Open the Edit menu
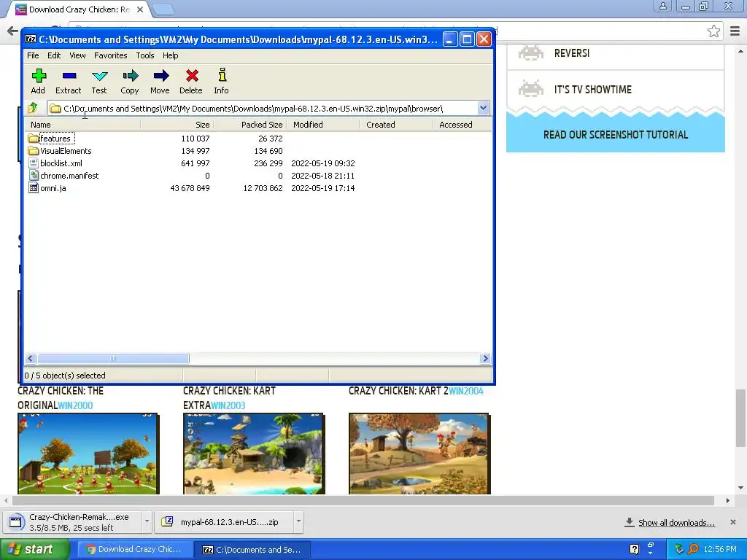 [54, 55]
